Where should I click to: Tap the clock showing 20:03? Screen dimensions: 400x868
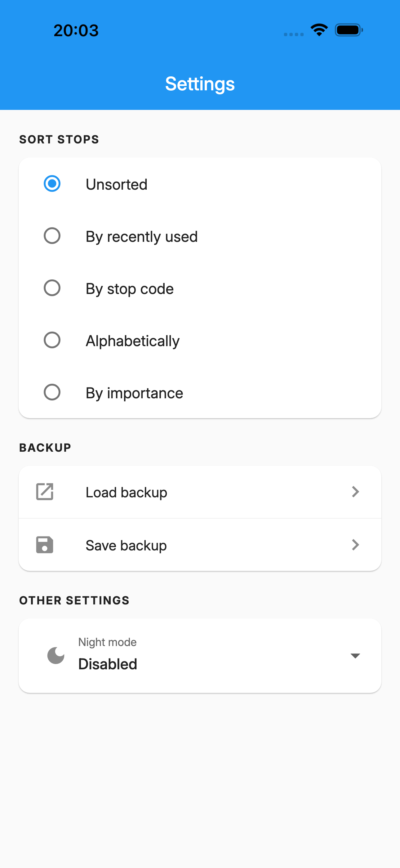click(76, 30)
